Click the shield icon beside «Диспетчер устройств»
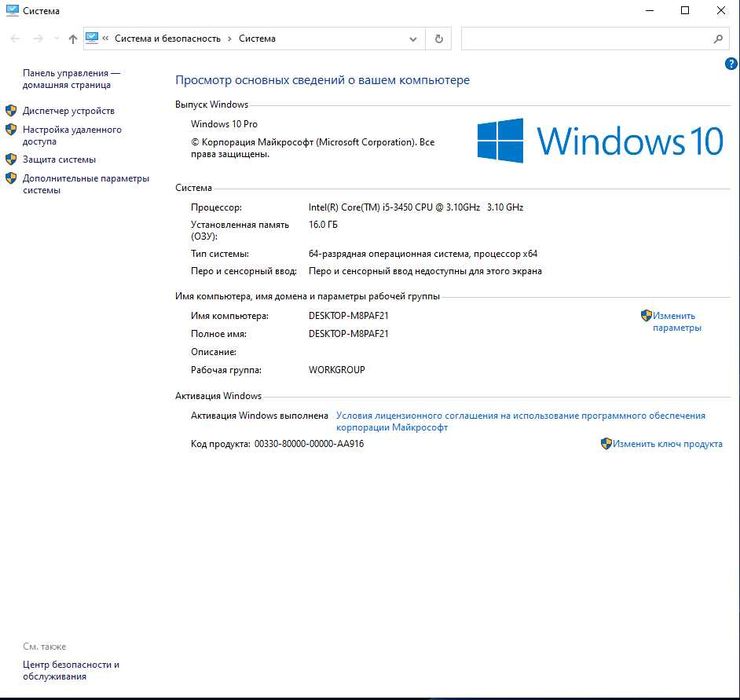The image size is (740, 700). coord(11,110)
